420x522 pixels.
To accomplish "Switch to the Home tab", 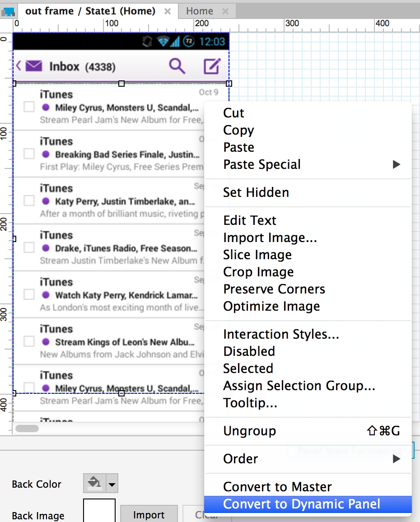I will [x=199, y=11].
